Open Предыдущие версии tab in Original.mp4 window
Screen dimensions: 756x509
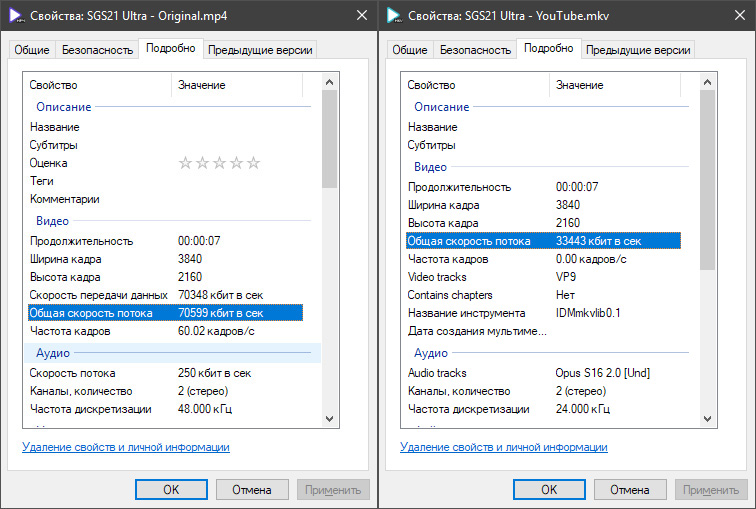(x=261, y=50)
